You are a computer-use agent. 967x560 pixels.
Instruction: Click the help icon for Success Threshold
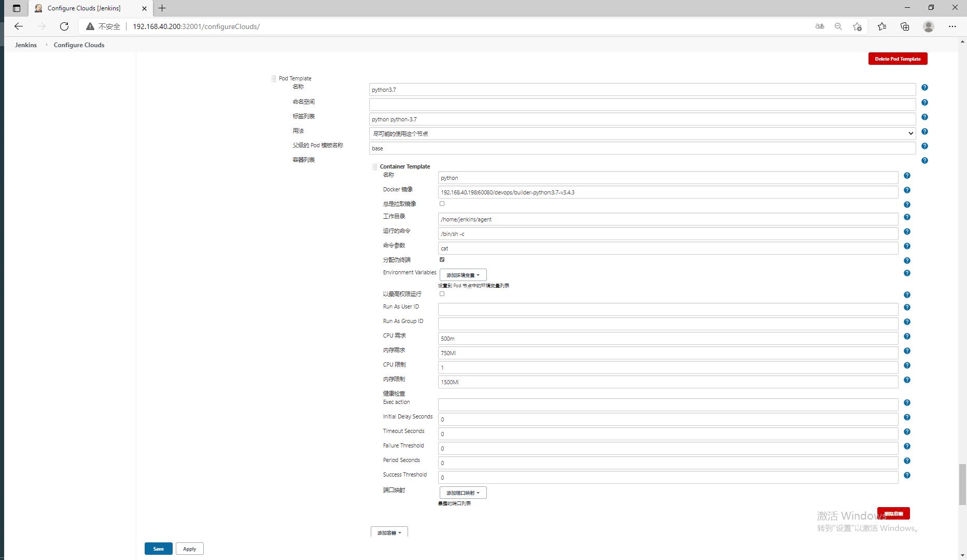click(907, 475)
